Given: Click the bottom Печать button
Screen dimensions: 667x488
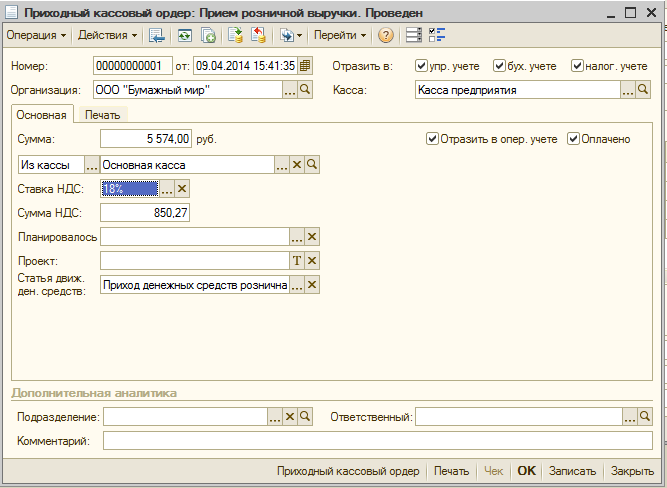Looking at the screenshot, I should [451, 471].
